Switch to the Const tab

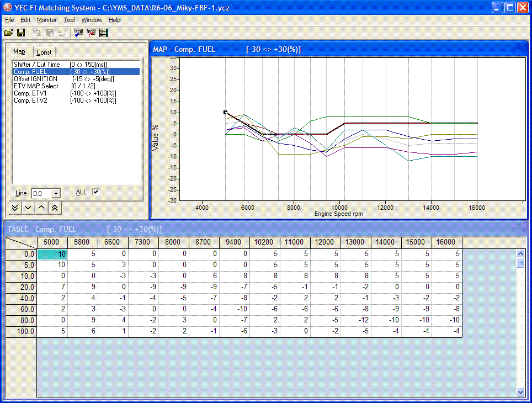click(44, 52)
